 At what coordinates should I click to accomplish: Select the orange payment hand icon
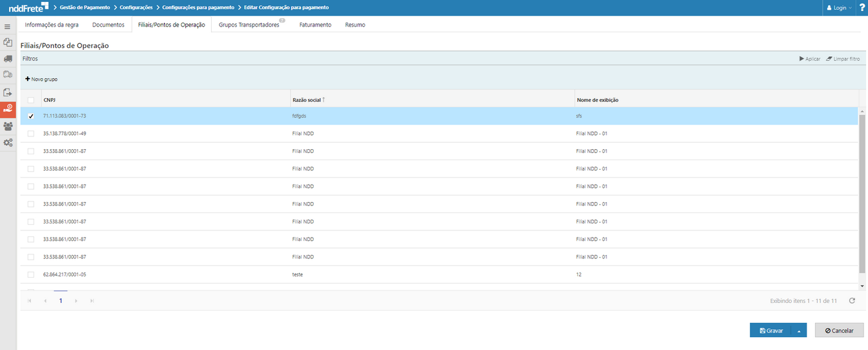[8, 109]
